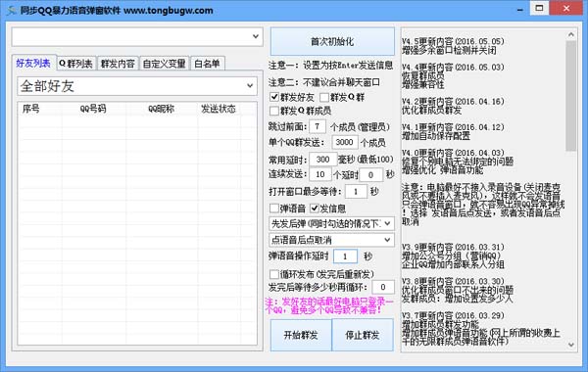Click the 弹语音操作延时 seconds field
The height and width of the screenshot is (372, 588).
click(345, 256)
